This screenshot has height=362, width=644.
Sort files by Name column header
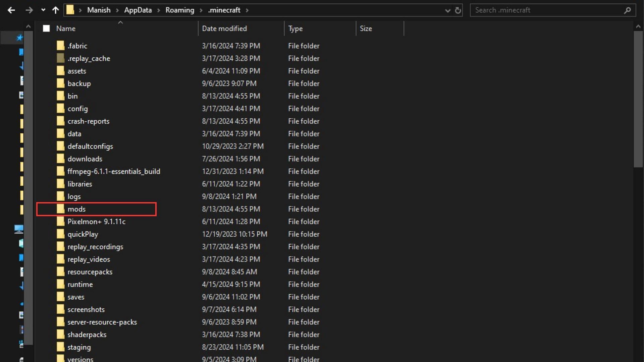coord(65,28)
